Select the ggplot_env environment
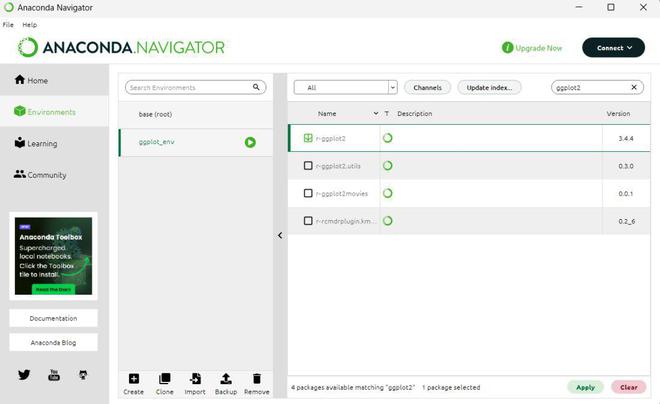The width and height of the screenshot is (660, 404). (196, 142)
